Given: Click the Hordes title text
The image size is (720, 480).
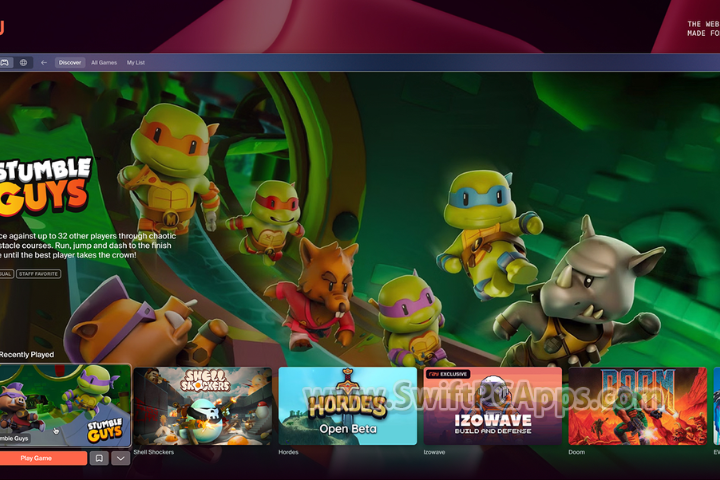Looking at the screenshot, I should click(288, 452).
